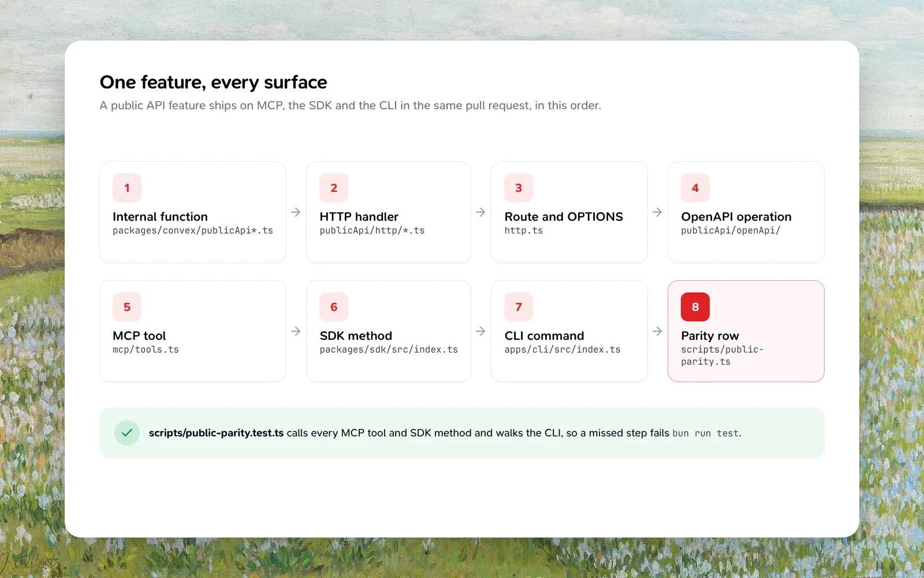This screenshot has width=924, height=578.
Task: Click the red number 8 badge on Parity row card
Action: 695,307
